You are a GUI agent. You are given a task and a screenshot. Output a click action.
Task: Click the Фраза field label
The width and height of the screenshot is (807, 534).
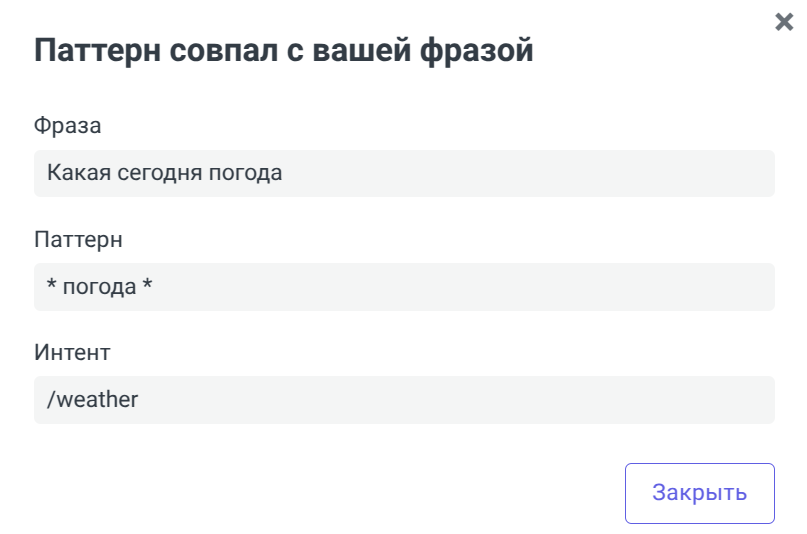(68, 126)
